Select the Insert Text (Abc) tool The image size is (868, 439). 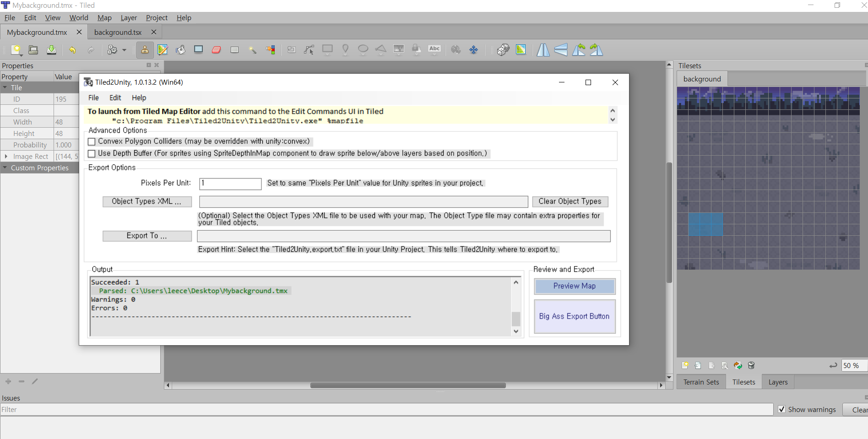[x=434, y=50]
